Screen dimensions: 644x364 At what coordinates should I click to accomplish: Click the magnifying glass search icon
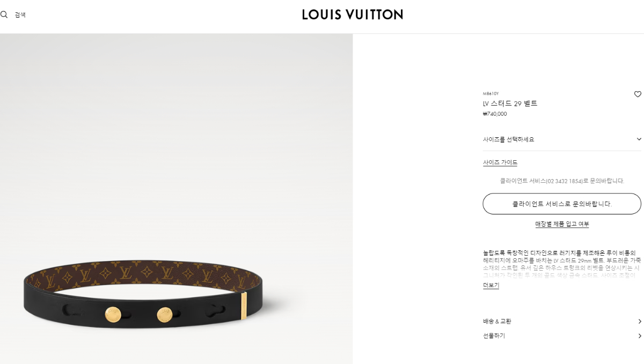4,14
